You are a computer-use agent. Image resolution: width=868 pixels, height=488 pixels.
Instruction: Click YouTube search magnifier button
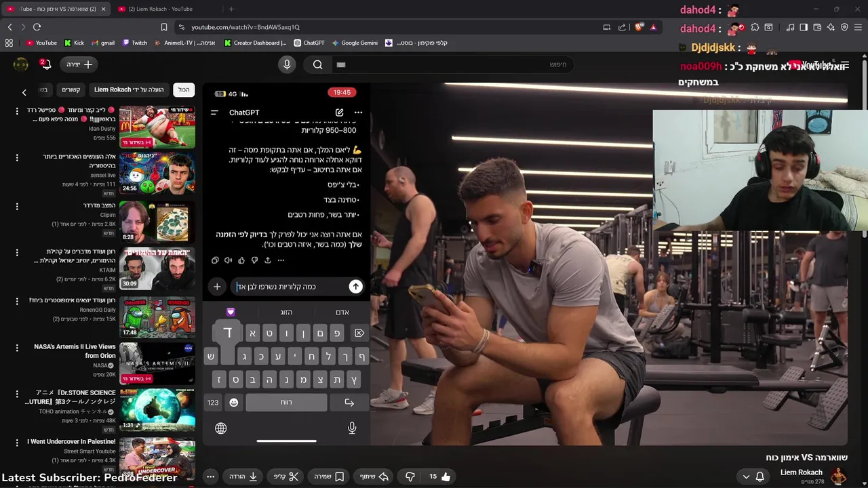point(317,64)
